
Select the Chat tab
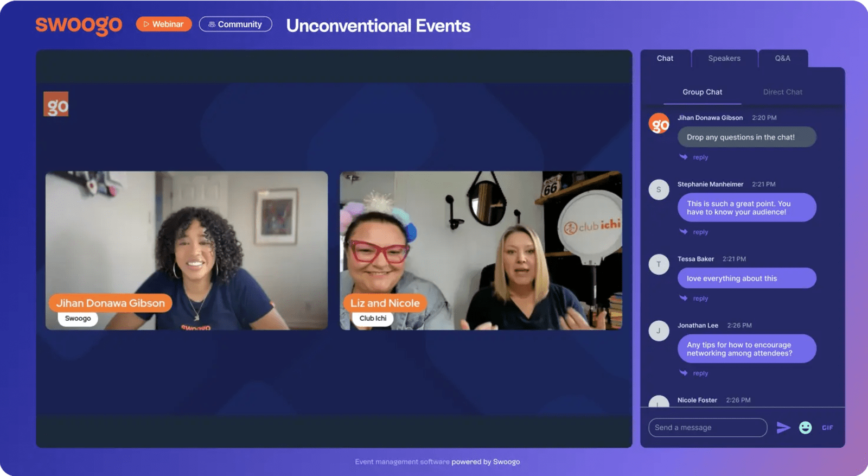665,59
